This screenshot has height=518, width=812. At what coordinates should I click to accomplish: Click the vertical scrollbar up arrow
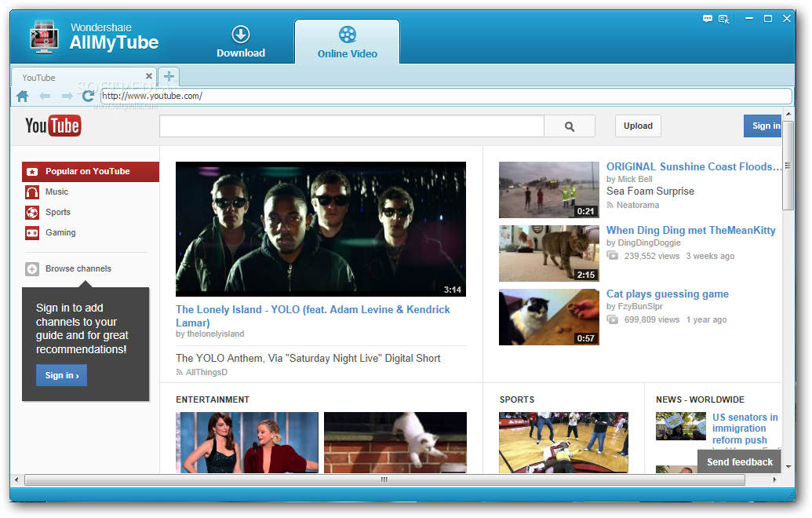[x=788, y=114]
